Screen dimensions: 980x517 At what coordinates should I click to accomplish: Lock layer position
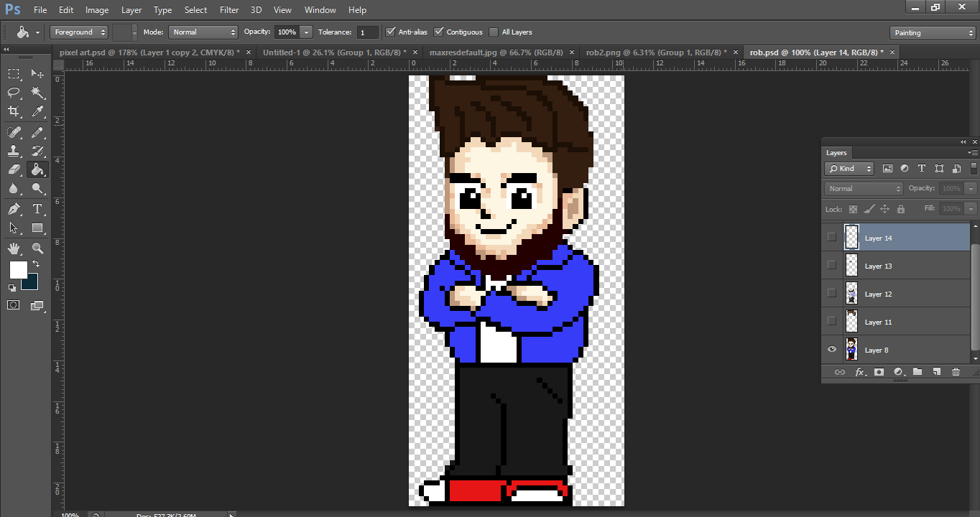(x=884, y=209)
